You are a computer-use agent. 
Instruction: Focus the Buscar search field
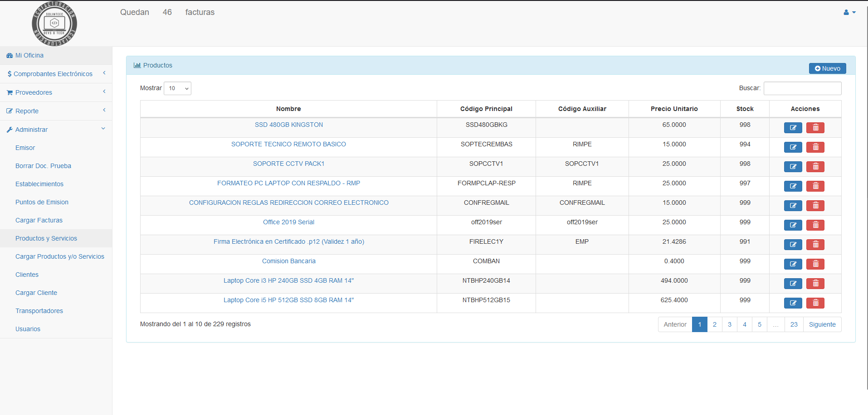click(x=802, y=88)
